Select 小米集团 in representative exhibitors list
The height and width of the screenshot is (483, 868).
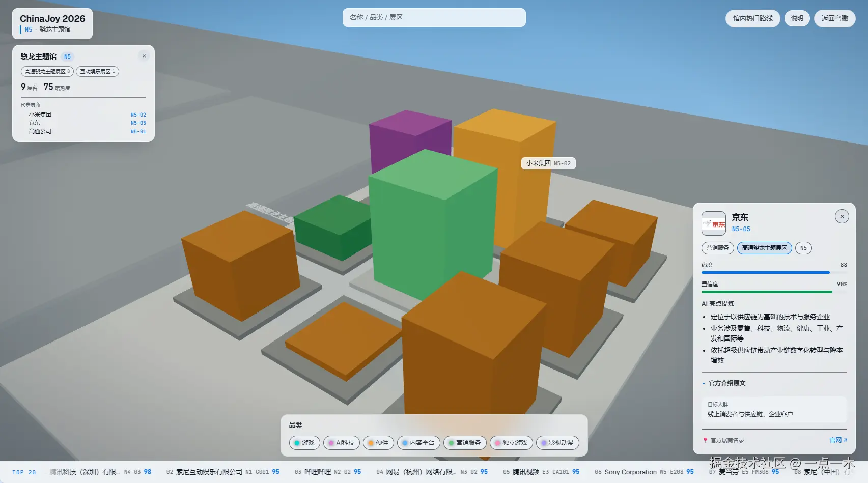point(40,115)
